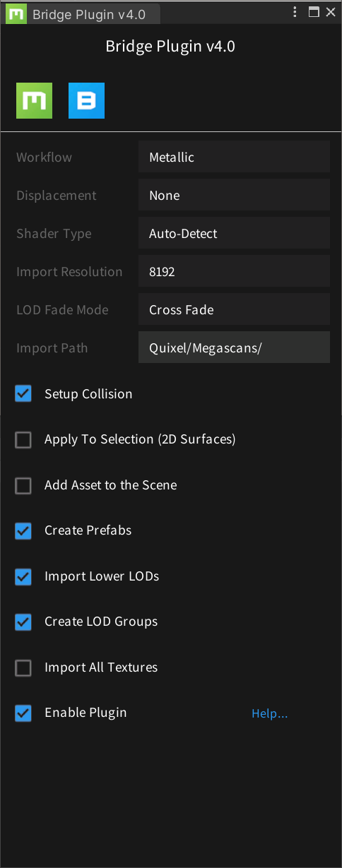
Task: Open the Shader Type Auto-Detect dropdown
Action: [234, 233]
